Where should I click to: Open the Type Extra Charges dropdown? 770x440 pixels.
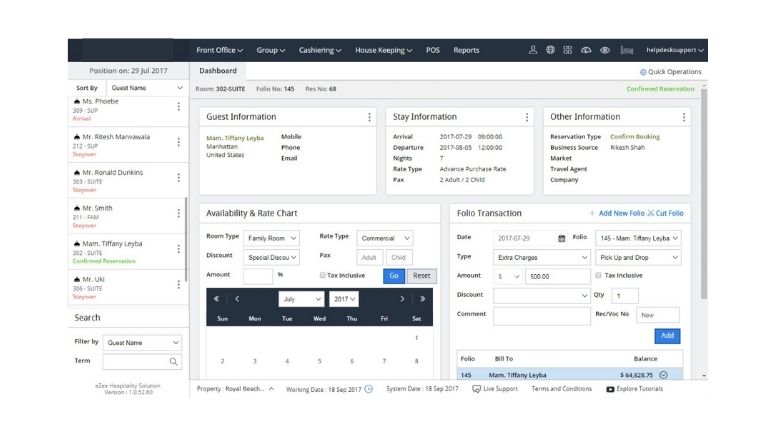[542, 257]
